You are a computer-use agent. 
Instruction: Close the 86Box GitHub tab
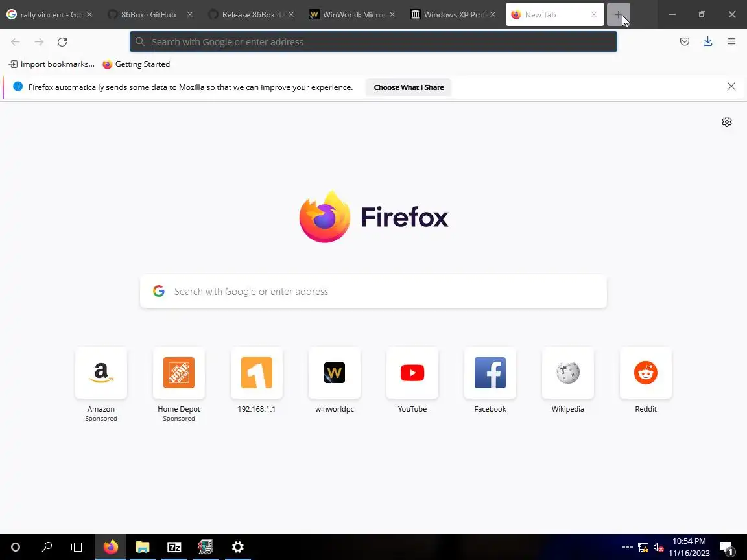click(x=190, y=15)
